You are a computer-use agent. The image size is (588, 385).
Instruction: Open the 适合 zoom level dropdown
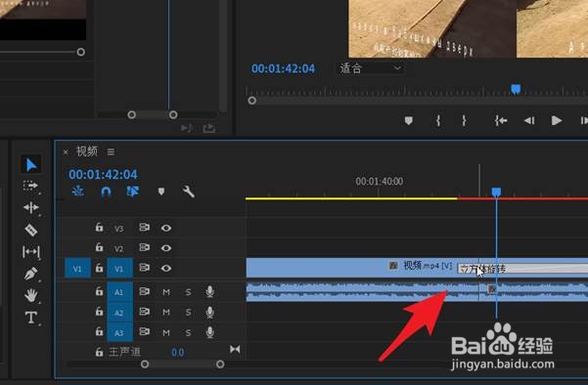(x=370, y=68)
